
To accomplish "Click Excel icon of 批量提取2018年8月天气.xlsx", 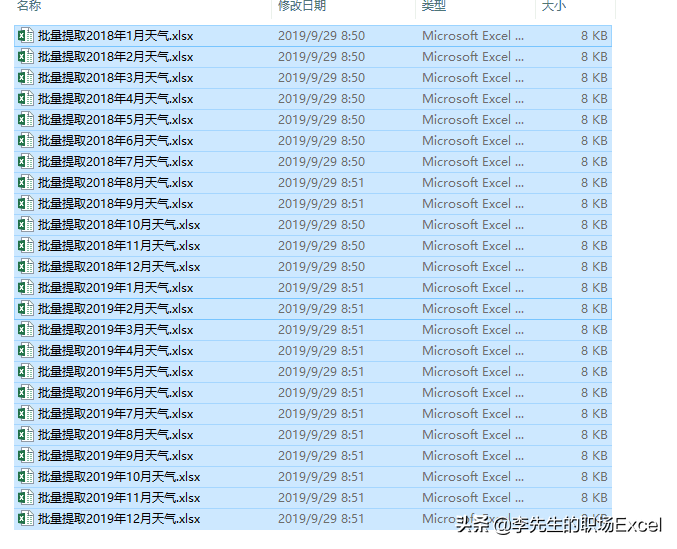I will 25,183.
